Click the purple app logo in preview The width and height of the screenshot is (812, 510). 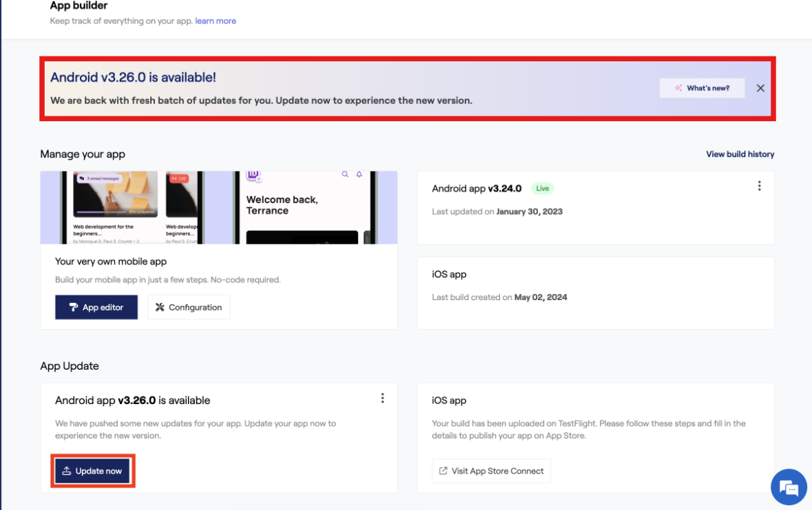pos(253,176)
